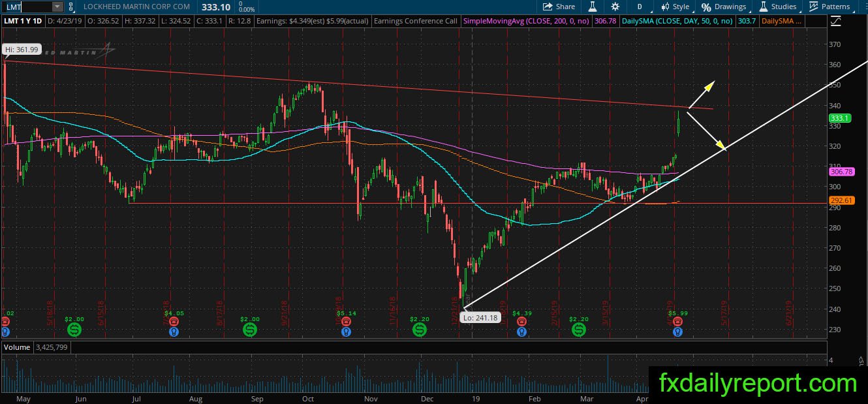The height and width of the screenshot is (404, 868).
Task: Click the Hi: 361.99 price bubble
Action: click(x=22, y=50)
